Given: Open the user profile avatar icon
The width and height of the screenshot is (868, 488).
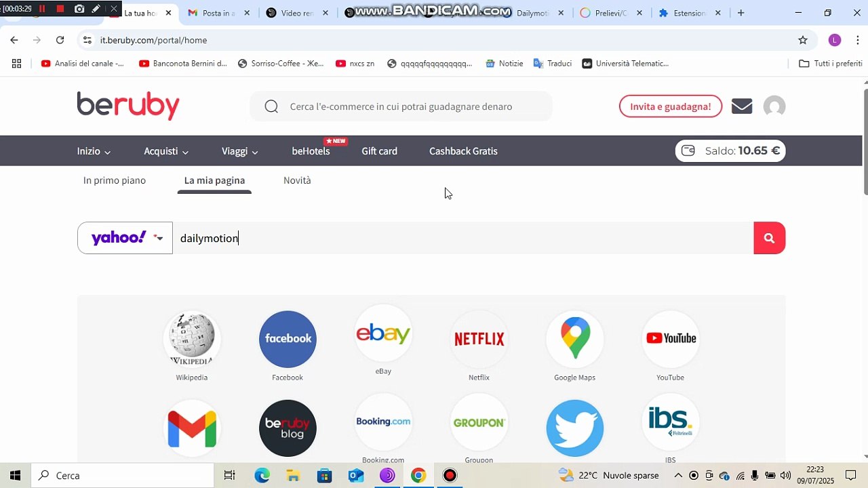Looking at the screenshot, I should point(774,106).
